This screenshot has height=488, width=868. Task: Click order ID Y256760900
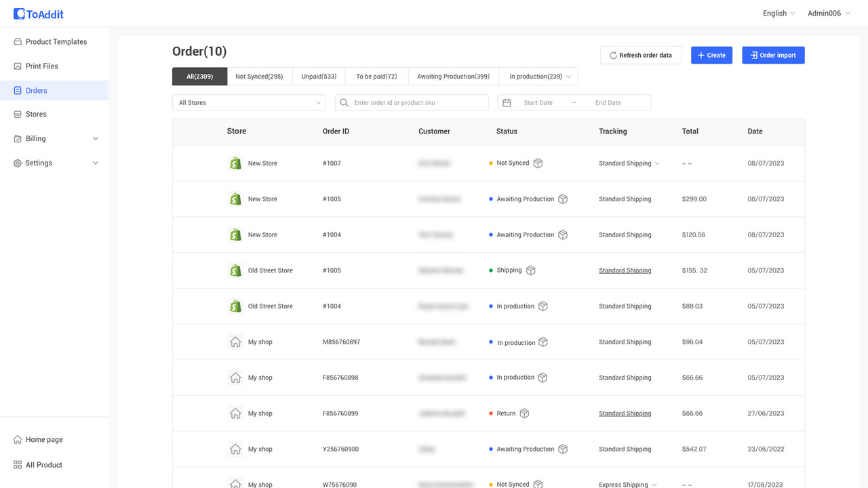point(340,449)
